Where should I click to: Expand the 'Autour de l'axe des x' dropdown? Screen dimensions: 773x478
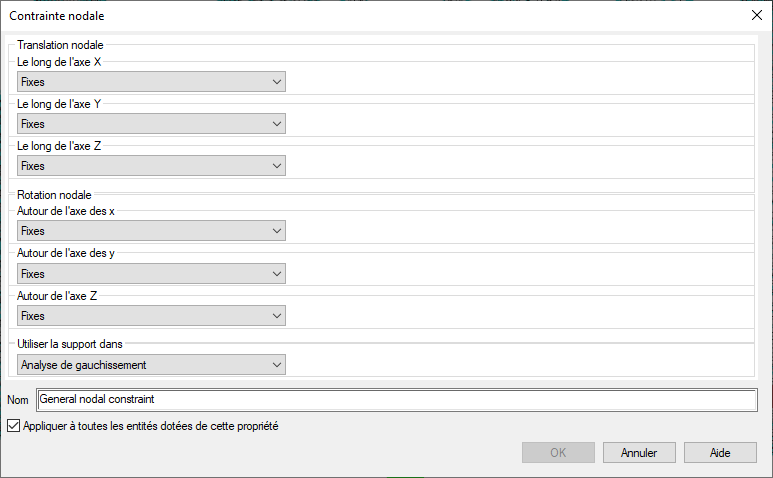[x=151, y=231]
